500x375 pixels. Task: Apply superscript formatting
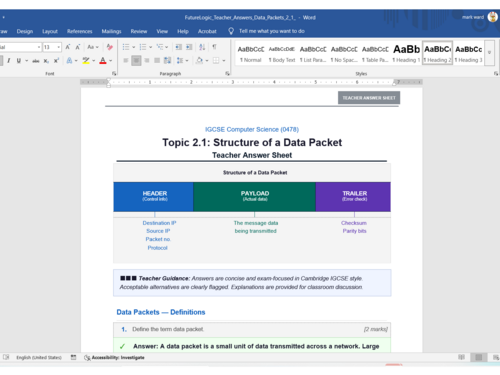56,61
